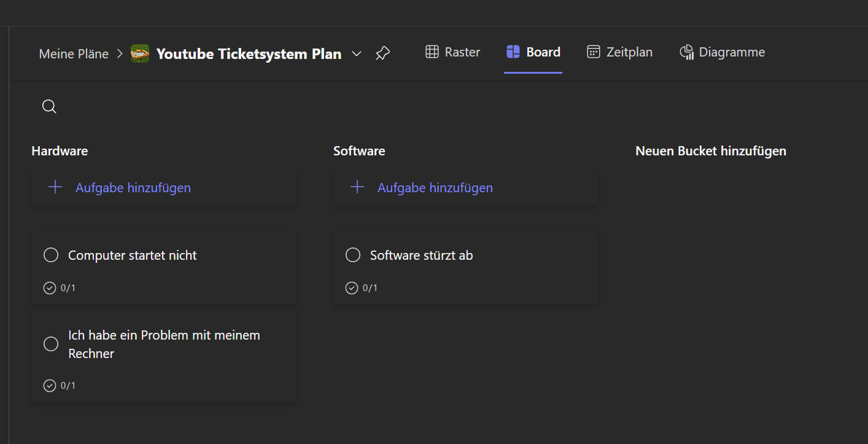Complete the Ich habe ein Problem task
This screenshot has width=868, height=444.
[x=51, y=344]
